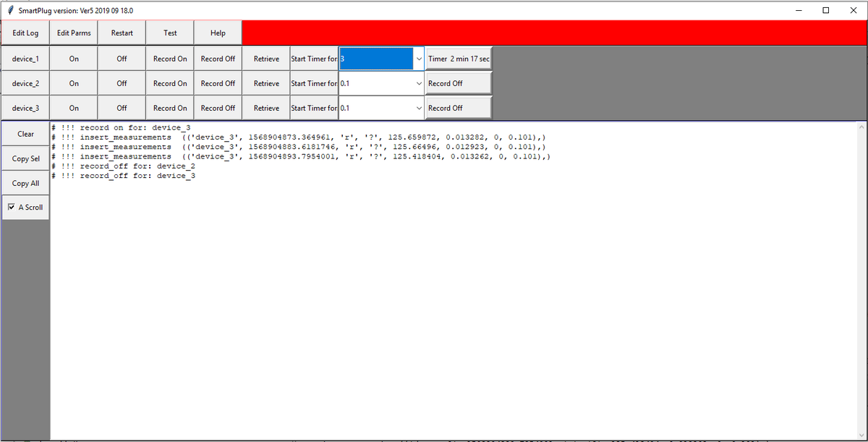Toggle the A Scroll checkbox
The width and height of the screenshot is (868, 442).
pyautogui.click(x=11, y=208)
